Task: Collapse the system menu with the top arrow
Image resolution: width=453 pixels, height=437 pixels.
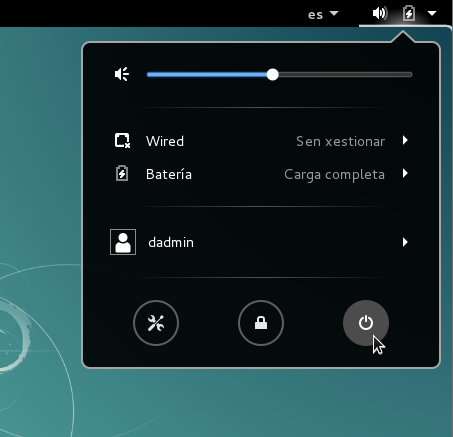Action: 432,13
